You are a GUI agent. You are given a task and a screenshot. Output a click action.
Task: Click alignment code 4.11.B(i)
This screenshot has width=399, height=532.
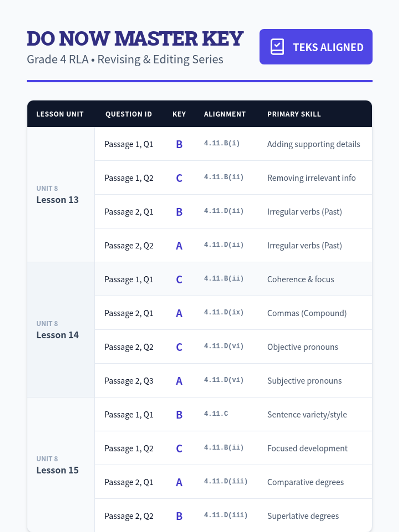(222, 143)
